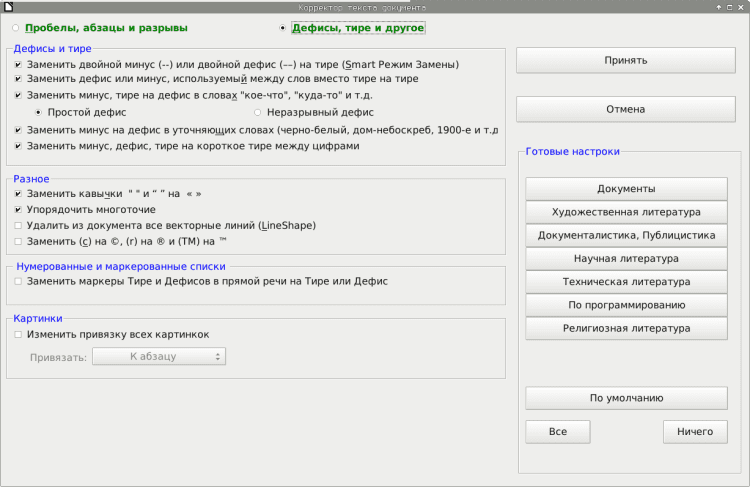Screen dimensions: 750x487
Task: Click the "Картинки" group heading
Action: click(x=38, y=318)
